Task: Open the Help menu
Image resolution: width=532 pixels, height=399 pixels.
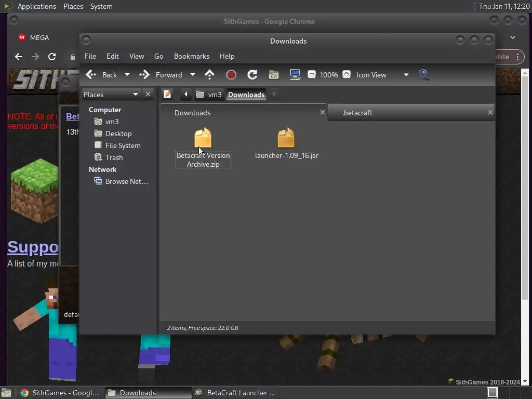Action: 227,56
